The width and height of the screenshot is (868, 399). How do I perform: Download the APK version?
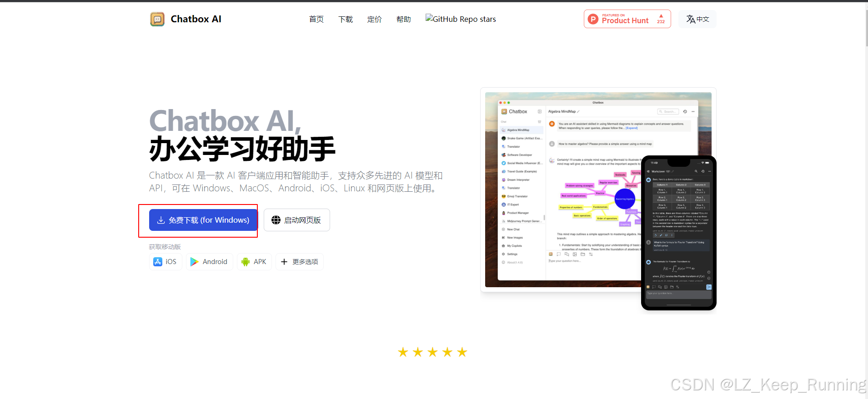pyautogui.click(x=254, y=262)
